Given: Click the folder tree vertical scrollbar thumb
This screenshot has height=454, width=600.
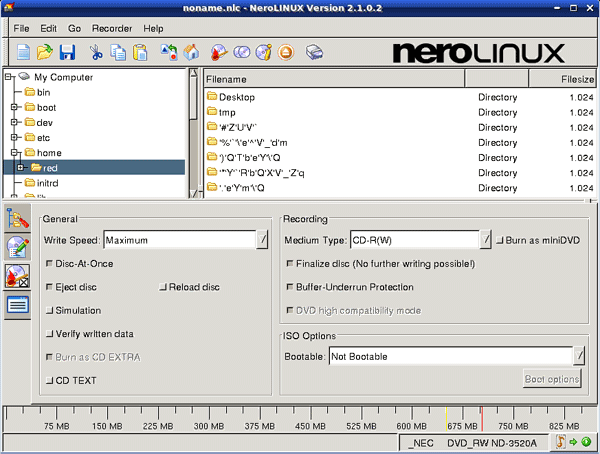Looking at the screenshot, I should (194, 100).
